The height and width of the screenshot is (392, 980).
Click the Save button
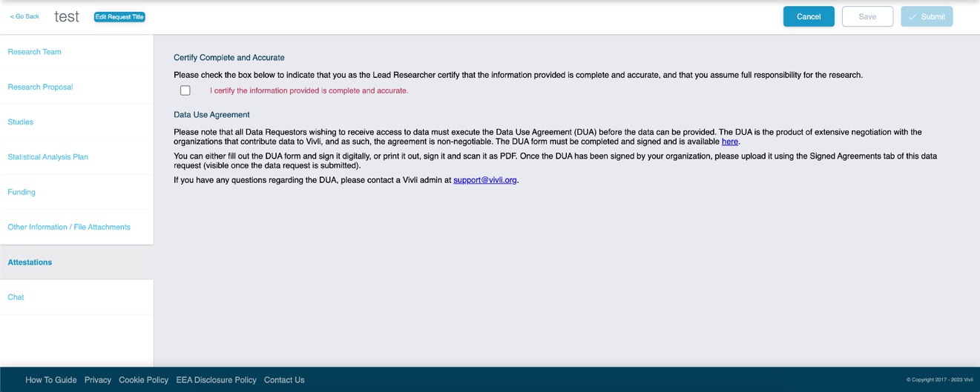click(867, 16)
